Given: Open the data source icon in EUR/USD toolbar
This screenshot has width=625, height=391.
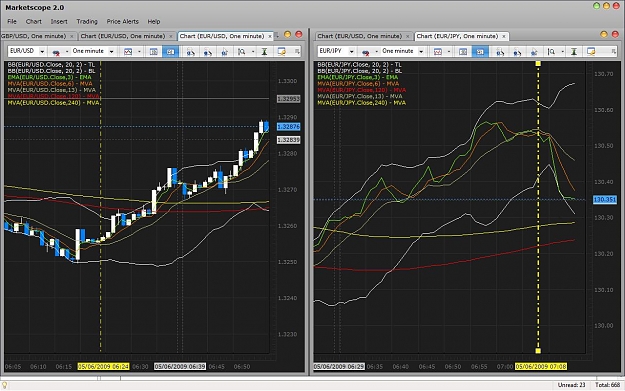Looking at the screenshot, I should (56, 52).
